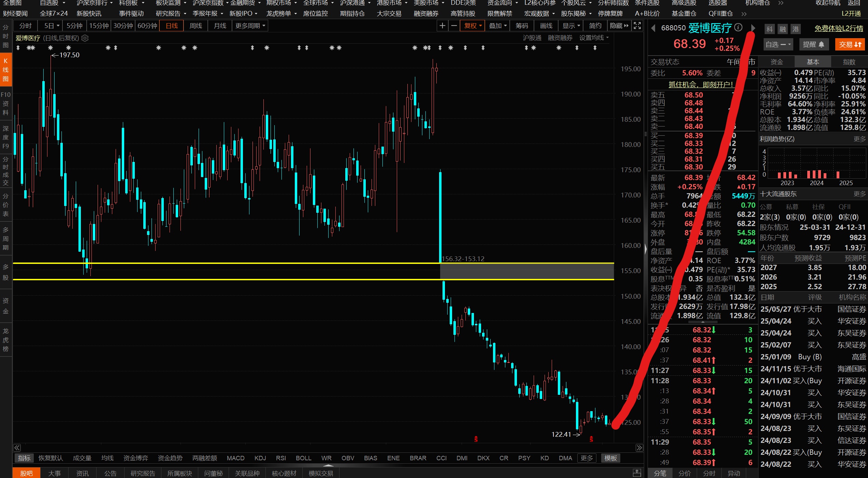Zoom out the chart with the minus button
Viewport: 868px width, 478px height.
coord(454,26)
